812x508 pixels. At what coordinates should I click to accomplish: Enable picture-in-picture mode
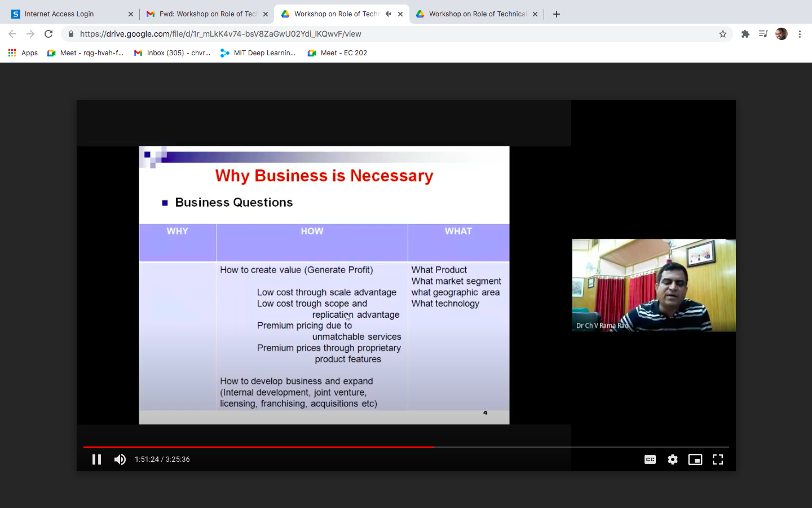pos(695,459)
